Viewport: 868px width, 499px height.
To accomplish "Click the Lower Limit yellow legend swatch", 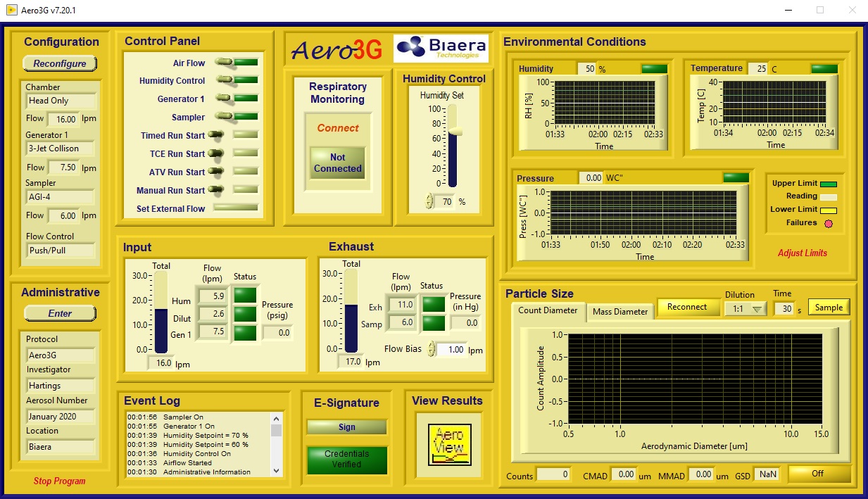I will [829, 210].
